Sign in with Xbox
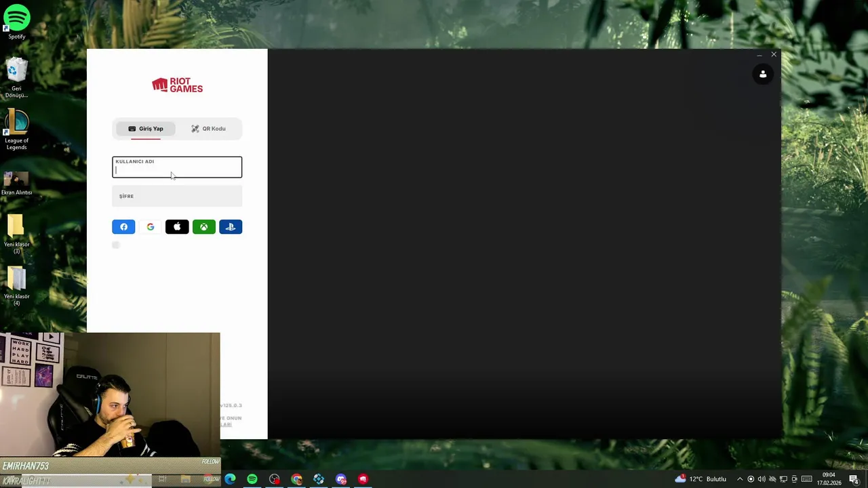This screenshot has height=488, width=868. pyautogui.click(x=204, y=227)
